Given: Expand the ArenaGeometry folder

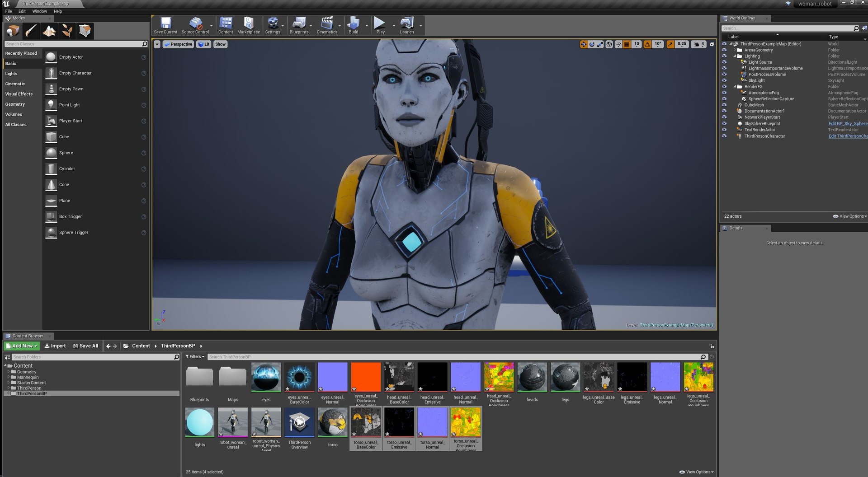Looking at the screenshot, I should click(x=735, y=50).
